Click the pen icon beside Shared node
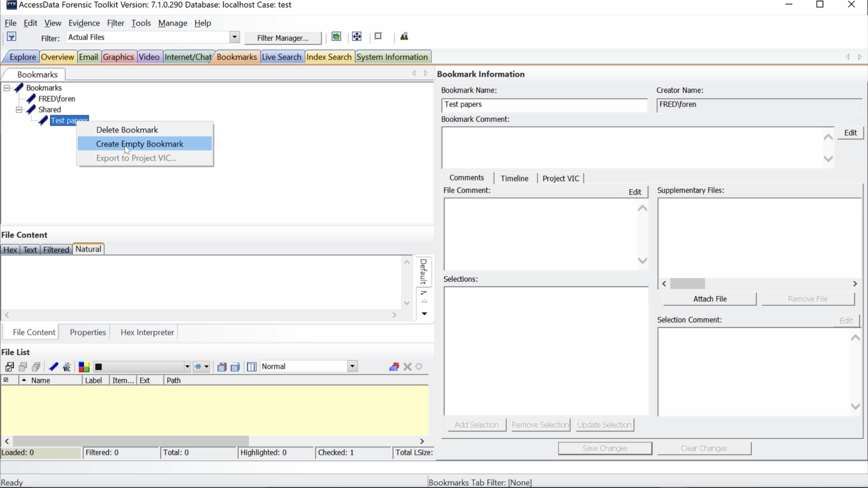 [31, 109]
